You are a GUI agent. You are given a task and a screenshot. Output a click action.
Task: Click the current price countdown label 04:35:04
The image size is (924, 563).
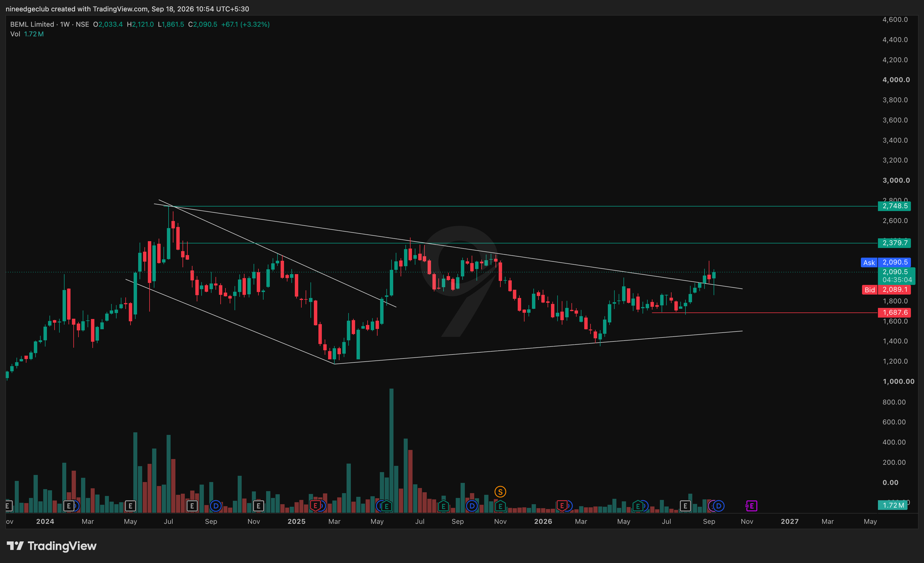click(x=897, y=280)
